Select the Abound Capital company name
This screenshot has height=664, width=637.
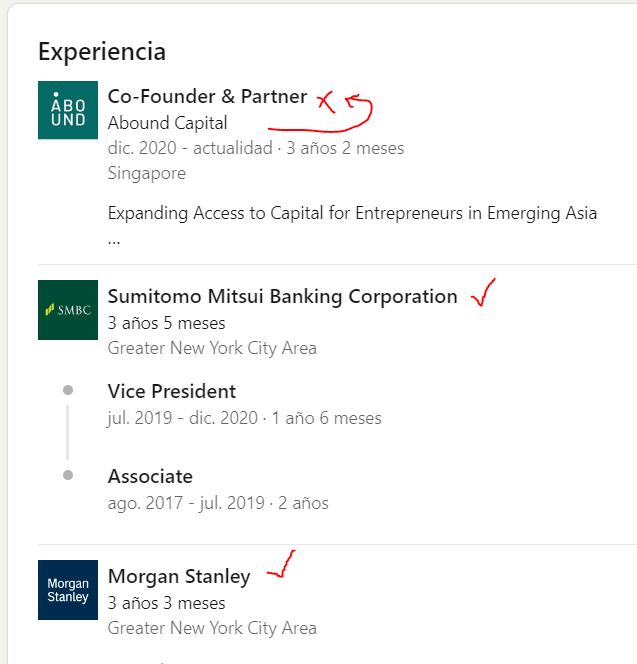tap(167, 123)
